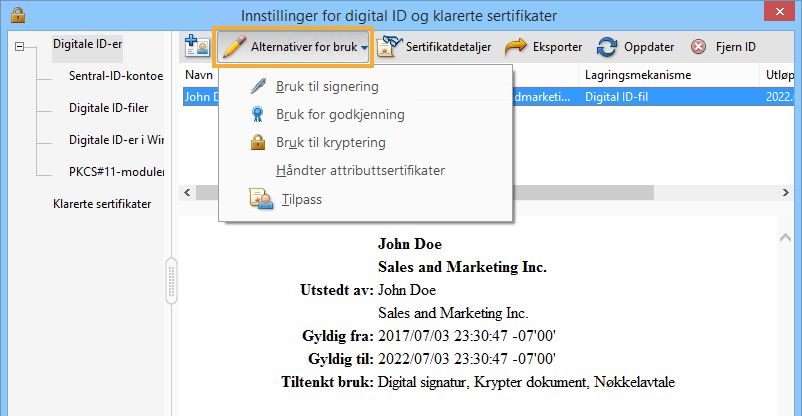Click the blue refresh arrows icon
This screenshot has width=802, height=416.
[x=607, y=47]
